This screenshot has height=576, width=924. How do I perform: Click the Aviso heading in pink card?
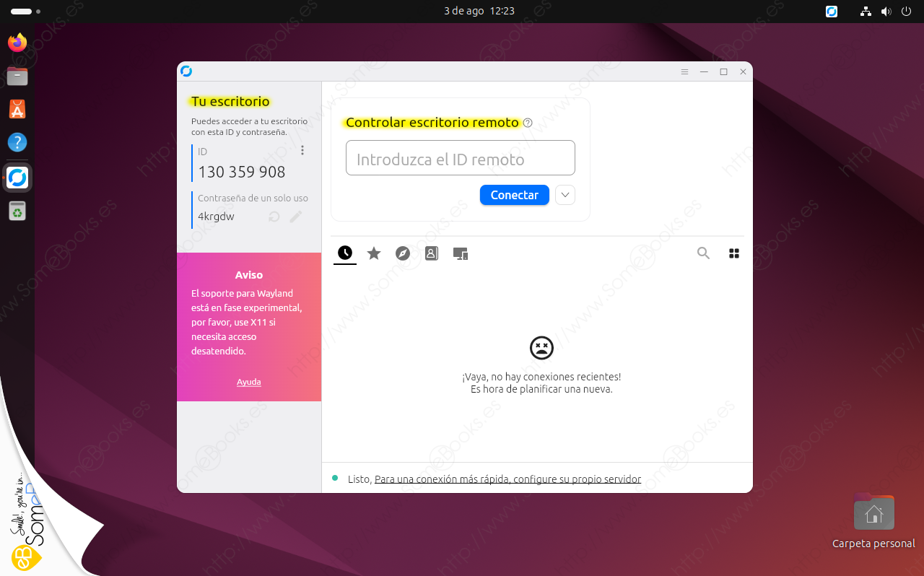[249, 275]
